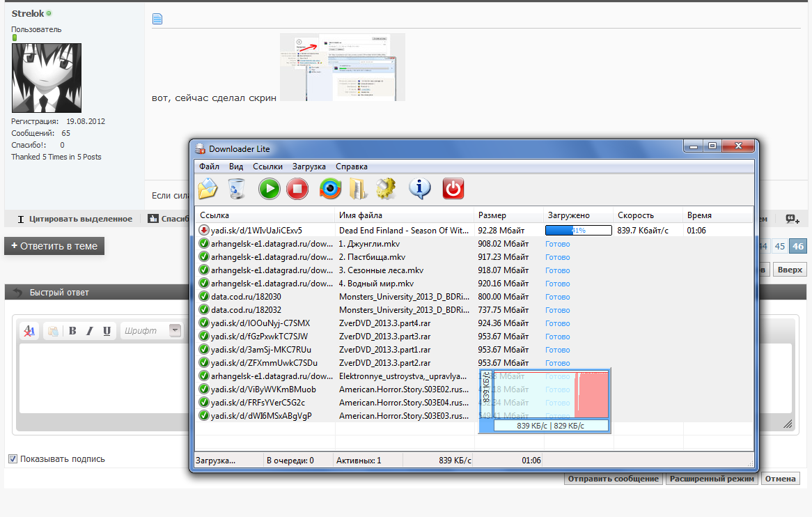Click the open file envelope-folder icon
The height and width of the screenshot is (517, 812).
(208, 189)
